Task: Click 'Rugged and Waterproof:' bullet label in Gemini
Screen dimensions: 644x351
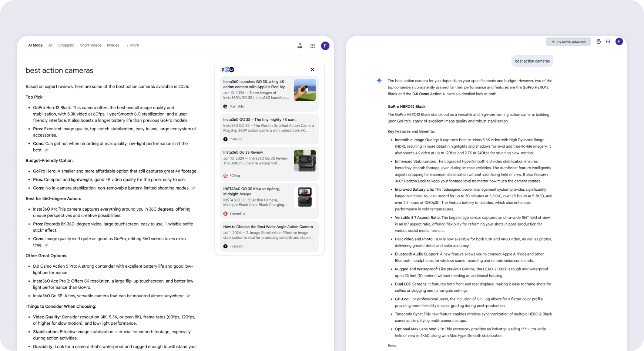Action: [416, 269]
